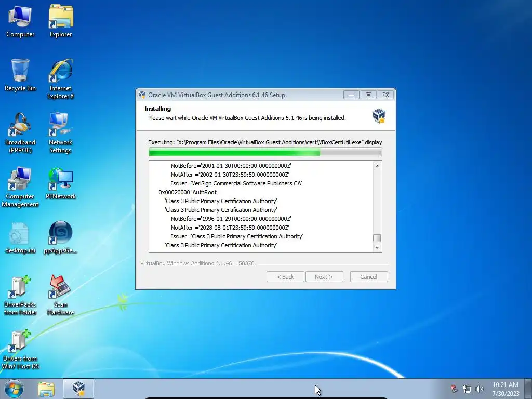This screenshot has width=532, height=399.
Task: Click log line "NotBefore='2001-01-30T00:00:00.000000000Z'"
Action: point(231,166)
